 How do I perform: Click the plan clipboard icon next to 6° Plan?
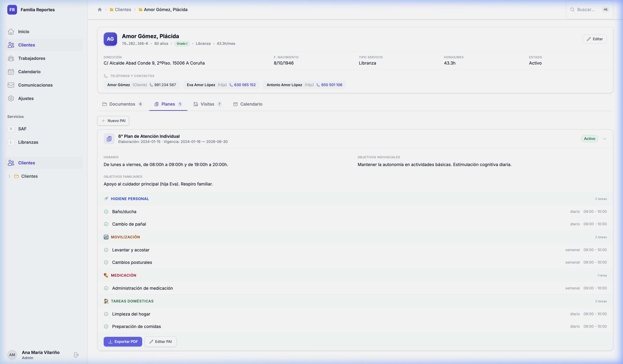tap(109, 139)
